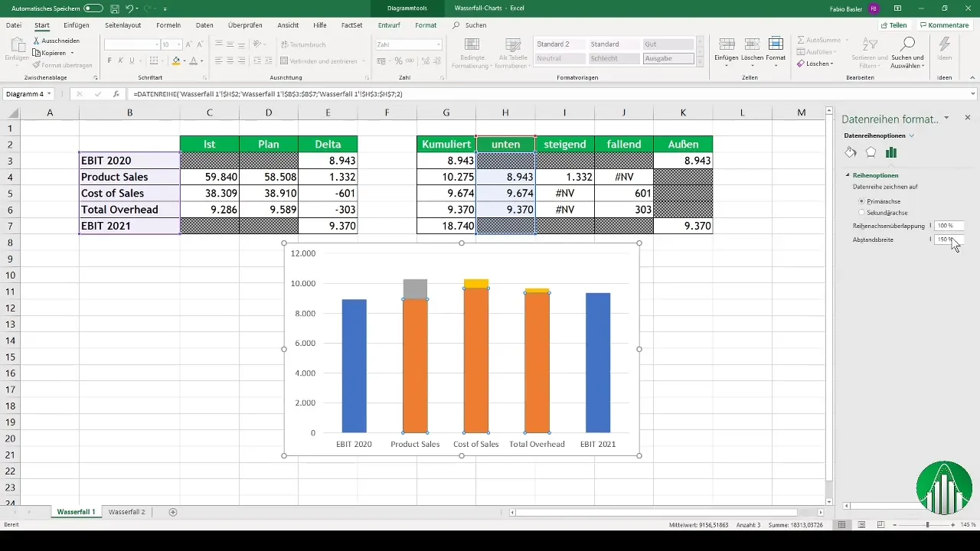Select the Sekundärachse radio button
Viewport: 980px width, 551px height.
[x=862, y=212]
